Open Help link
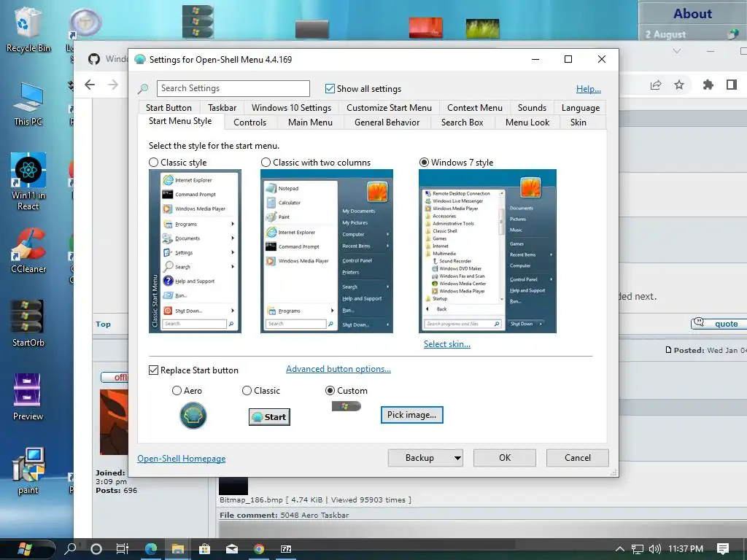The width and height of the screenshot is (747, 560). (589, 89)
